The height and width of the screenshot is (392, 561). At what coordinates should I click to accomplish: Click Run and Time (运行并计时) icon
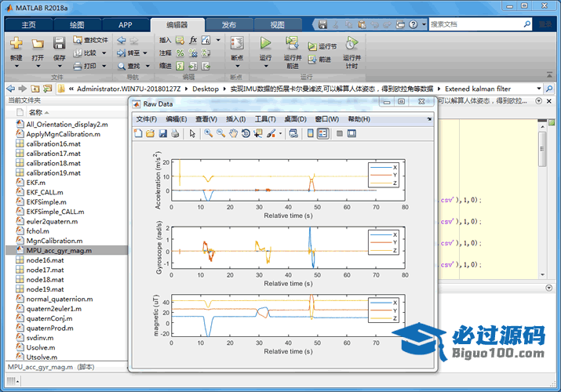352,43
